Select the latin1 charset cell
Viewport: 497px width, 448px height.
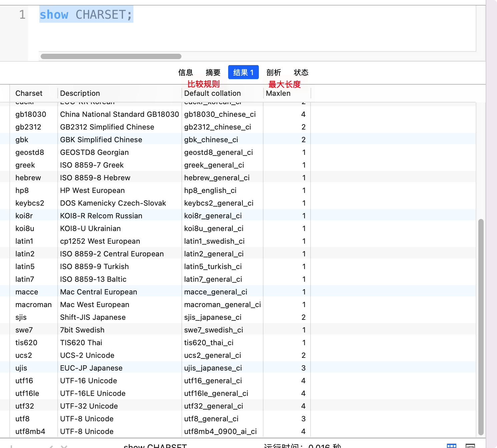(x=24, y=241)
